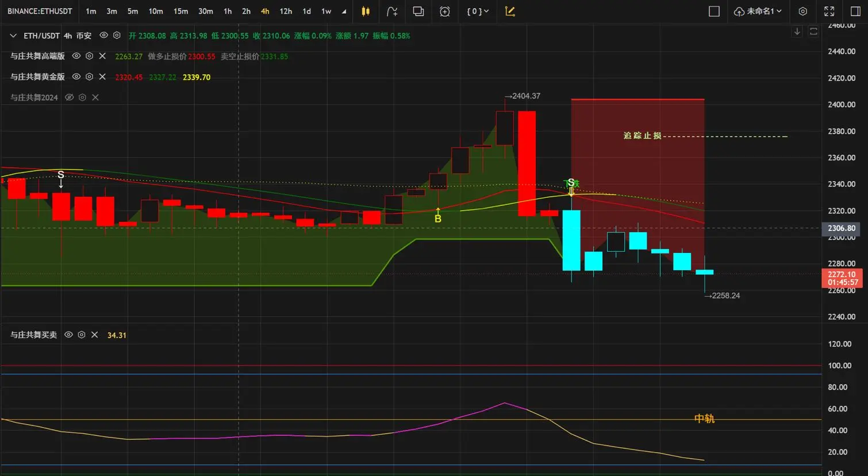Switch to the 3m timeframe
The height and width of the screenshot is (476, 868).
point(112,11)
